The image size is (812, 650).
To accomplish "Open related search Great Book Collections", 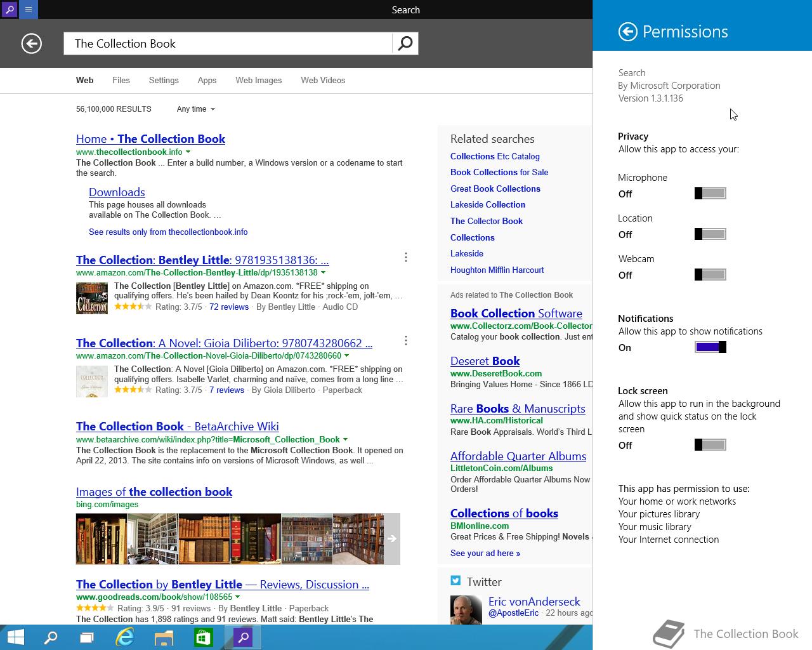I will pos(495,189).
